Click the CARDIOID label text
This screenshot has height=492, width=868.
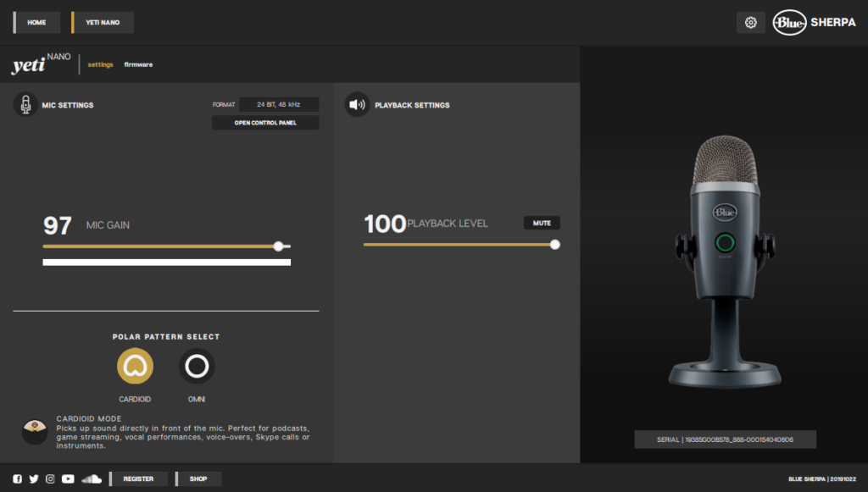pyautogui.click(x=135, y=399)
